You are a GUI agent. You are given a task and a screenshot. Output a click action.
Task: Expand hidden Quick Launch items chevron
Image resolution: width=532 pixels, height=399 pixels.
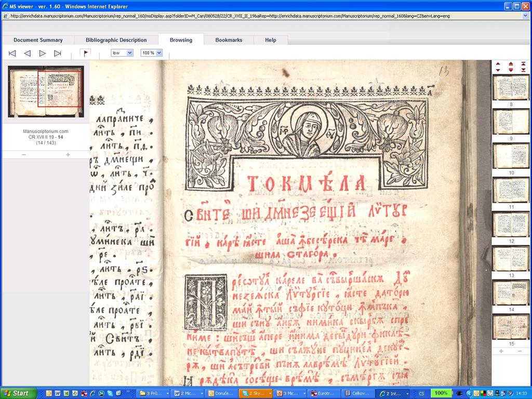click(128, 392)
